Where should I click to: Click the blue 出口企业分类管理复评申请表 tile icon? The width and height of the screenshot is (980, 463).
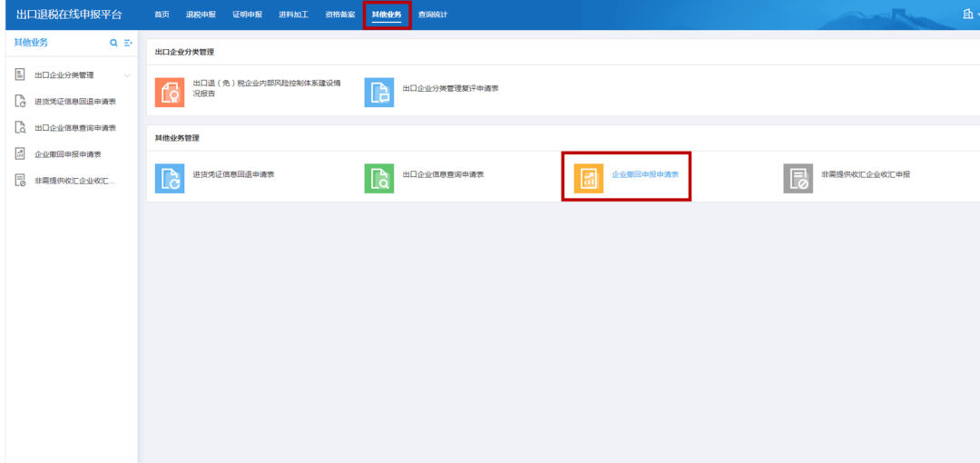tap(379, 93)
